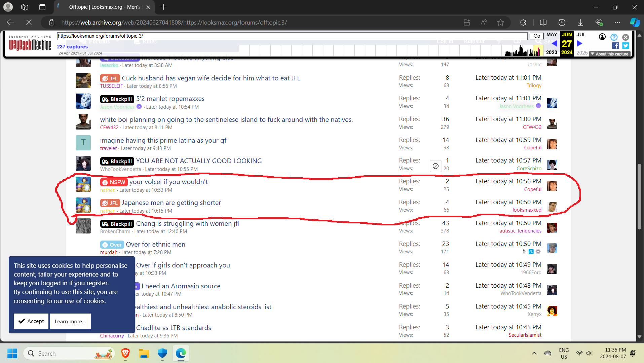
Task: Expand the About this capture dropdown
Action: point(609,54)
